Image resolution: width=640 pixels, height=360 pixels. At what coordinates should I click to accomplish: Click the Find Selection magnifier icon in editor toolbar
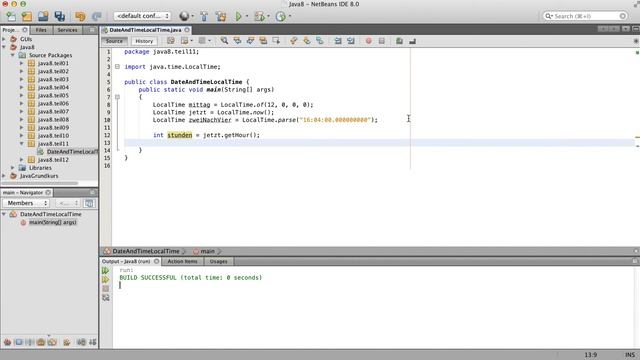pos(224,41)
